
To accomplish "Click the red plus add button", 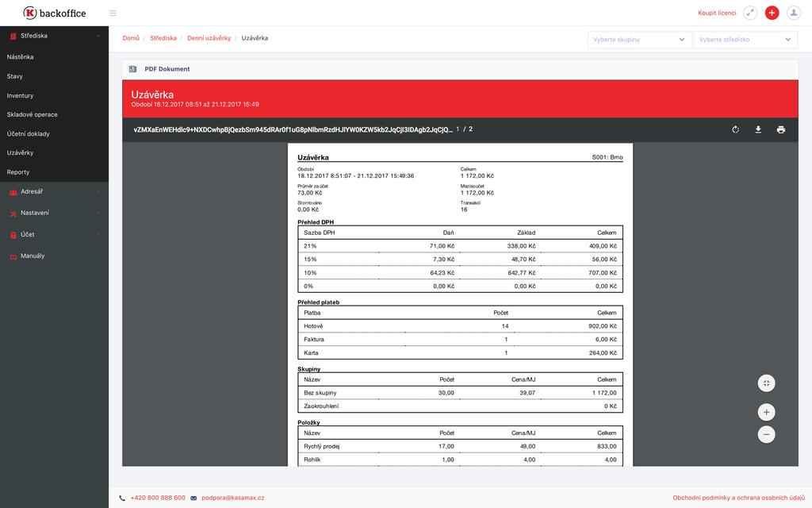I will (772, 13).
